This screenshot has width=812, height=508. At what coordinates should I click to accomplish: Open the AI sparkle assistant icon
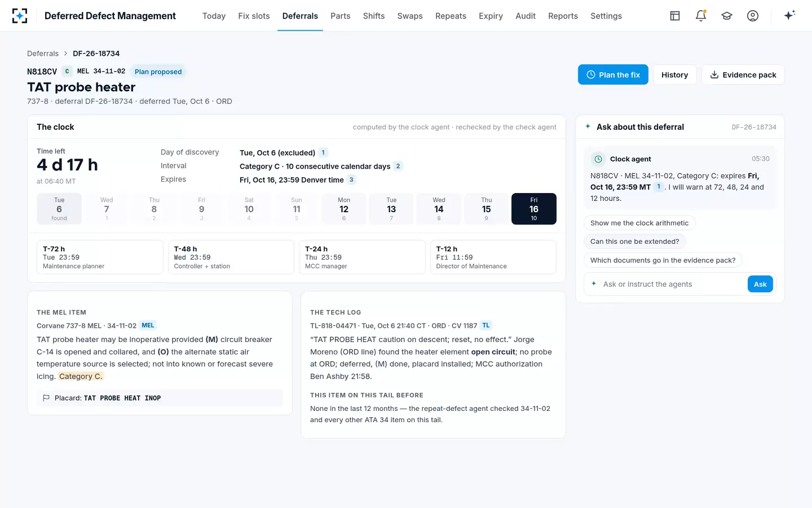(x=789, y=15)
